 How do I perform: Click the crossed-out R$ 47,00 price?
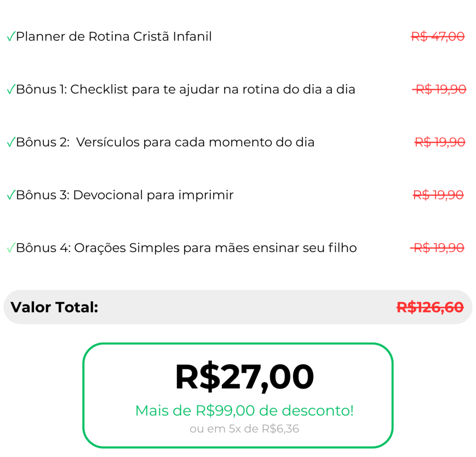point(438,36)
